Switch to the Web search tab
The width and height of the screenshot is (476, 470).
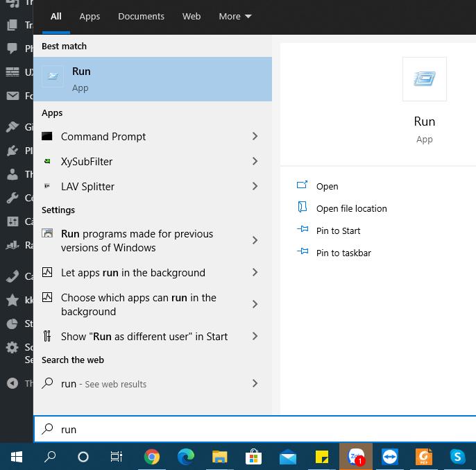(x=192, y=17)
